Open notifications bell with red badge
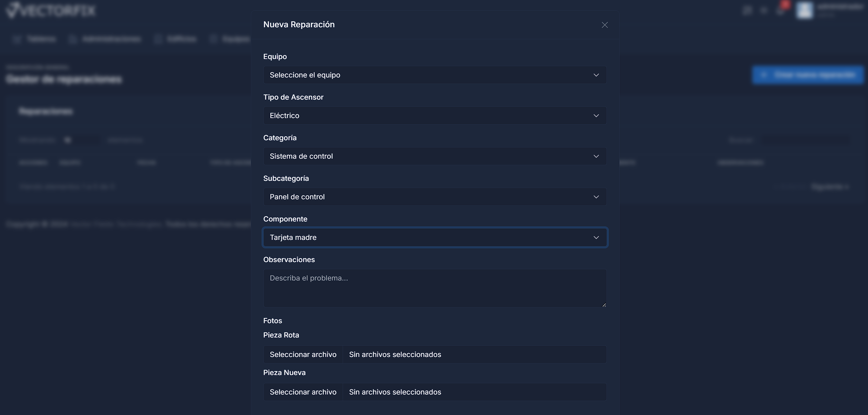Image resolution: width=868 pixels, height=415 pixels. (781, 10)
